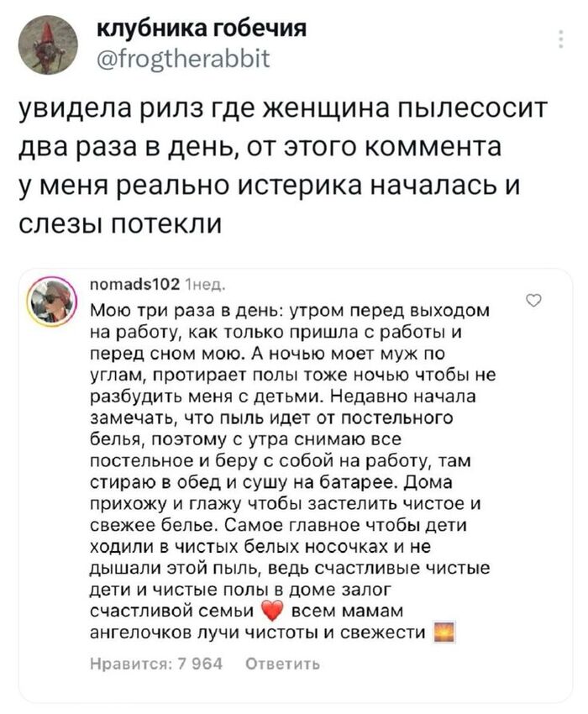Open the three-dot more options menu
Screen dimensions: 588x714
(x=561, y=39)
